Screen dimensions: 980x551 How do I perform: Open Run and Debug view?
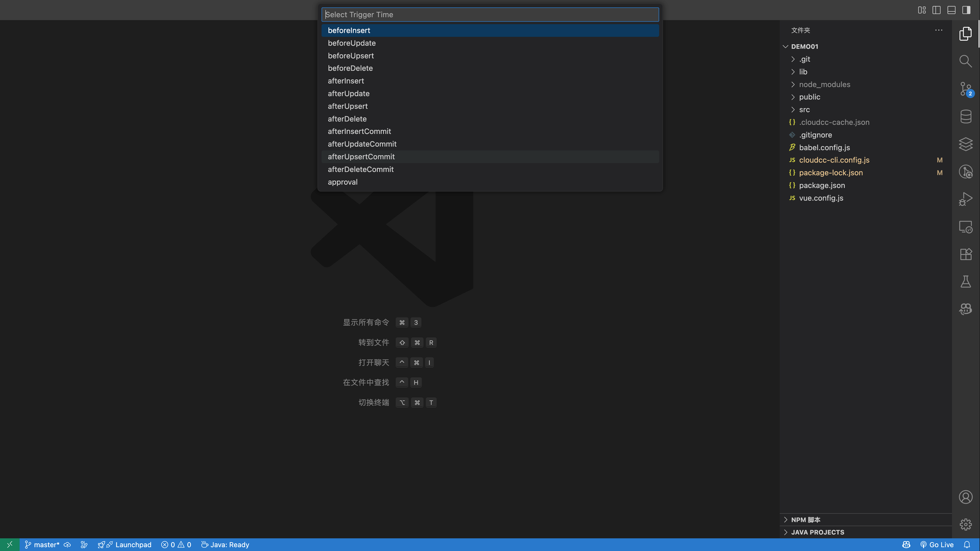965,199
